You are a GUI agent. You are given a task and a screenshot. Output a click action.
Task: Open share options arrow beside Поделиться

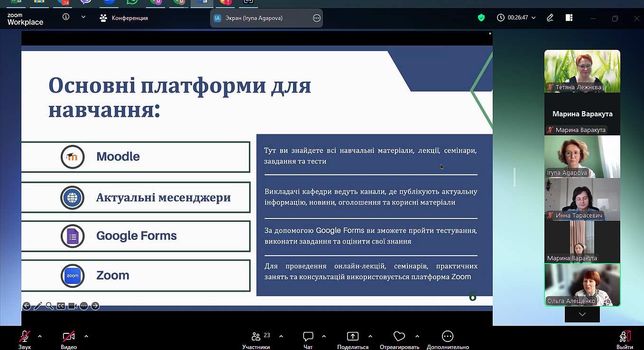370,336
